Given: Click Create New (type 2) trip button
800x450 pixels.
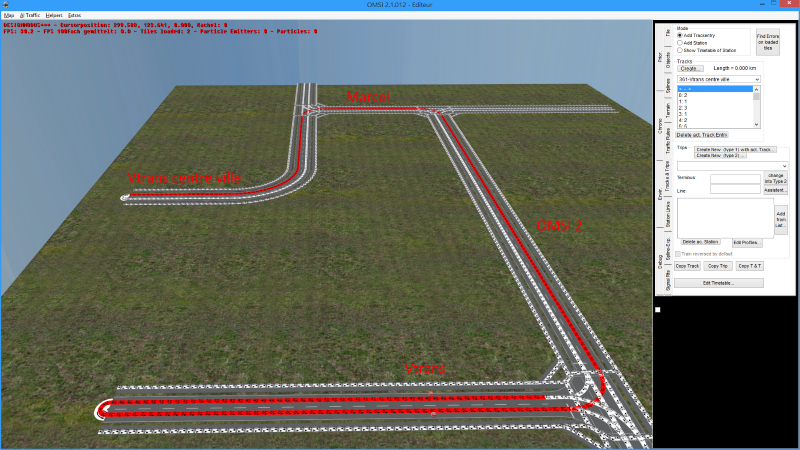Looking at the screenshot, I should [720, 155].
